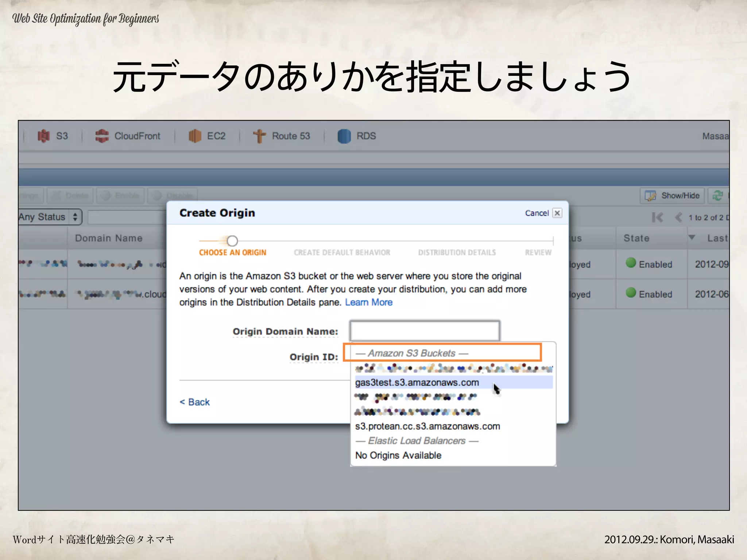Click the Back link
747x560 pixels.
point(195,402)
